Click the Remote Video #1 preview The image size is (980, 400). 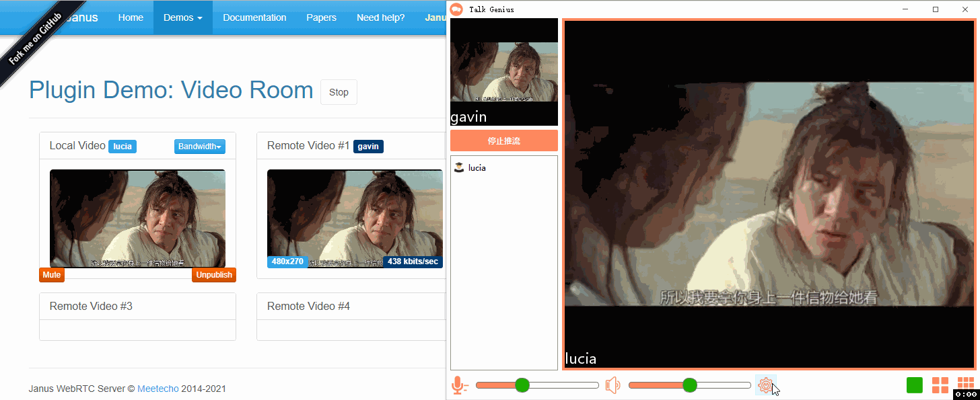click(355, 218)
